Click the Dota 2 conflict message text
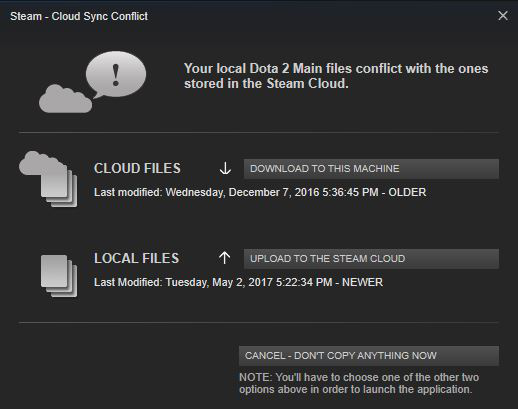518x409 pixels. coord(336,76)
